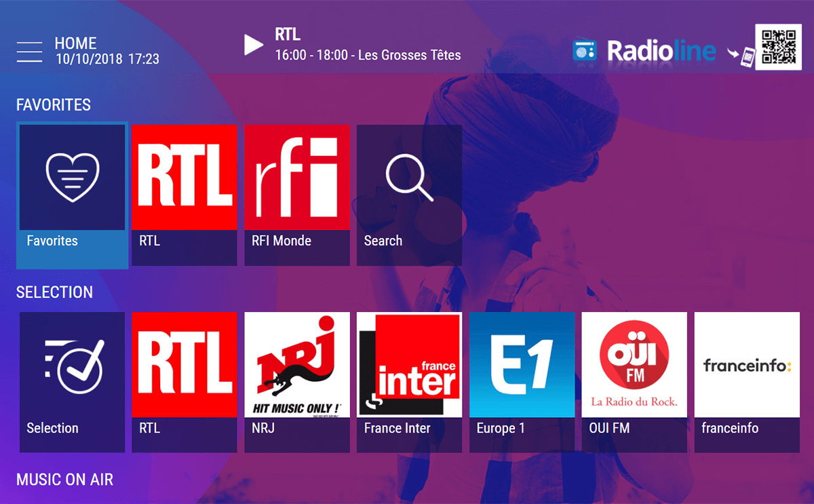Select RTL in the Selection row
Screen dimensions: 814x504
tap(184, 364)
